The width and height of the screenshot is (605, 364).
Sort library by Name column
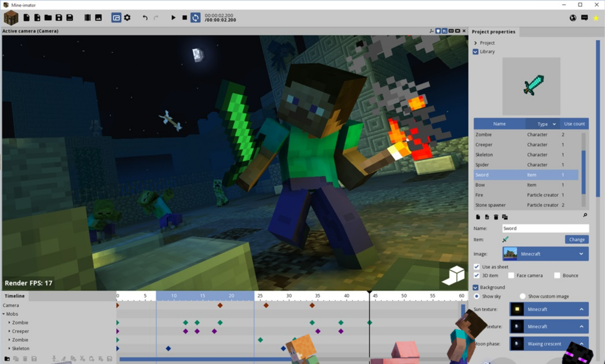499,124
